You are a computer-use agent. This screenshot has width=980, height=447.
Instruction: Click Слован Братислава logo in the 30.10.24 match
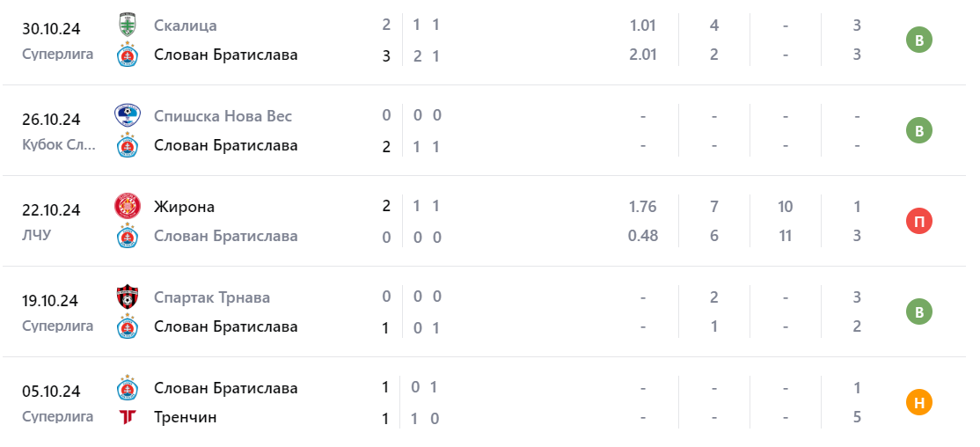[128, 55]
